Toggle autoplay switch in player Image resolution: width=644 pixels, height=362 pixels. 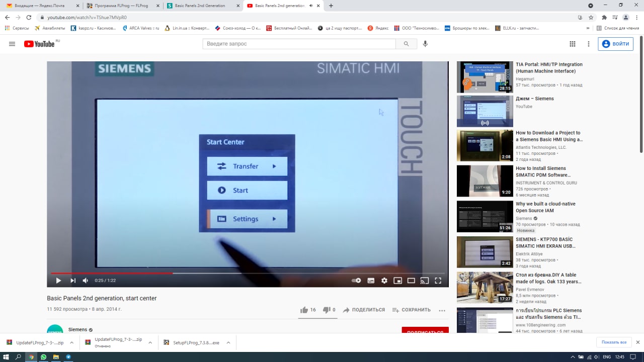357,281
